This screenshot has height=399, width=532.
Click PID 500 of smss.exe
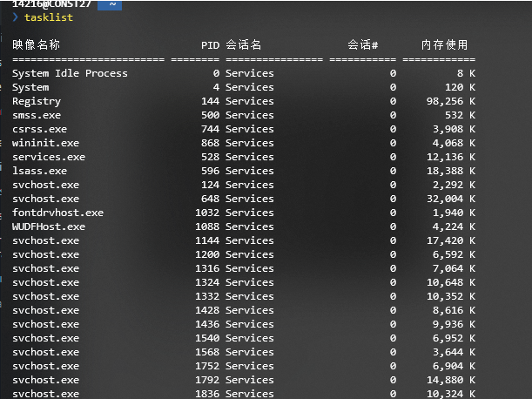(x=211, y=115)
